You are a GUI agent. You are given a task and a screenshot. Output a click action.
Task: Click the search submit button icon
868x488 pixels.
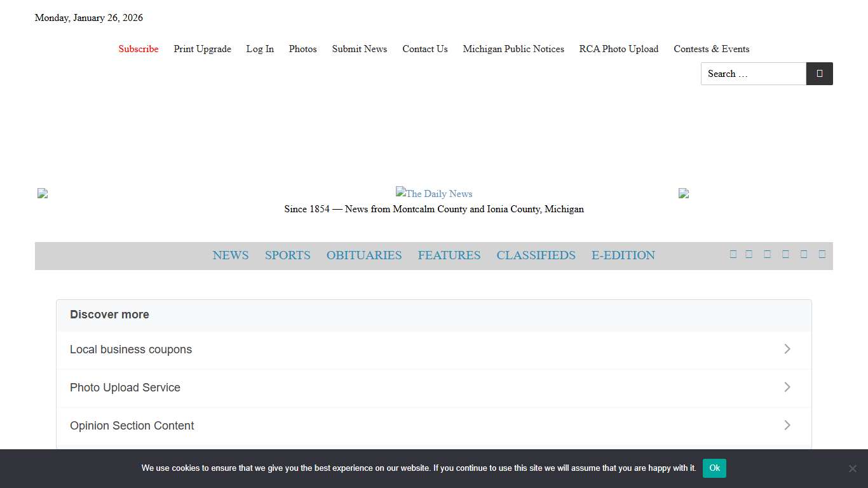(x=819, y=74)
